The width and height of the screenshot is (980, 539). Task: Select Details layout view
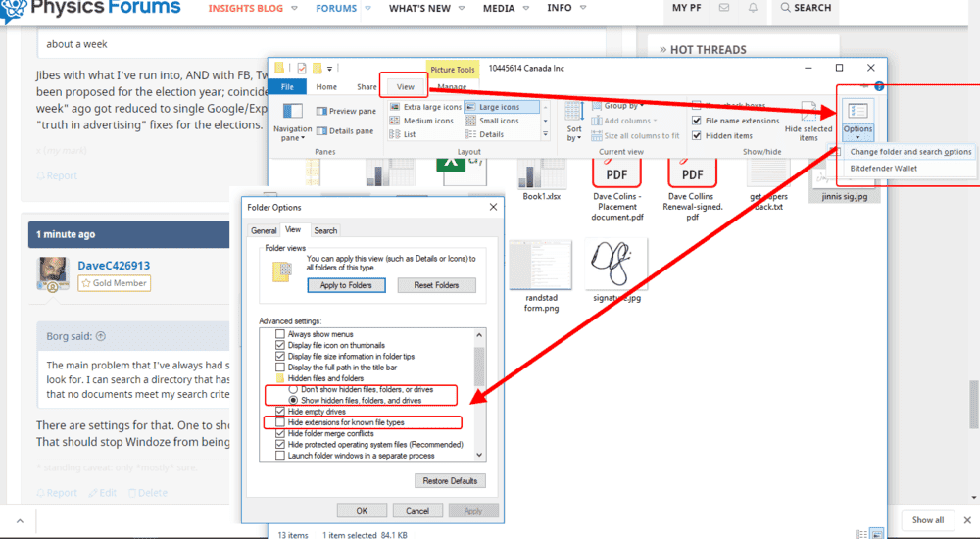tap(485, 134)
